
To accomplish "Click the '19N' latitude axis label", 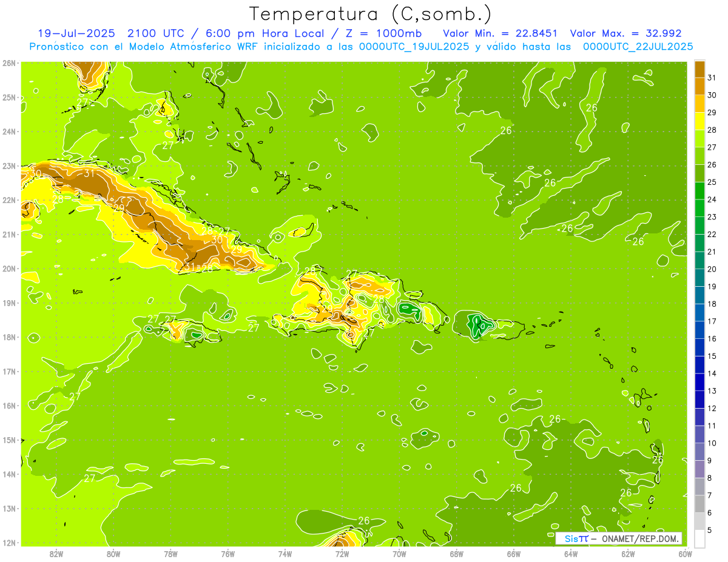I will [8, 303].
